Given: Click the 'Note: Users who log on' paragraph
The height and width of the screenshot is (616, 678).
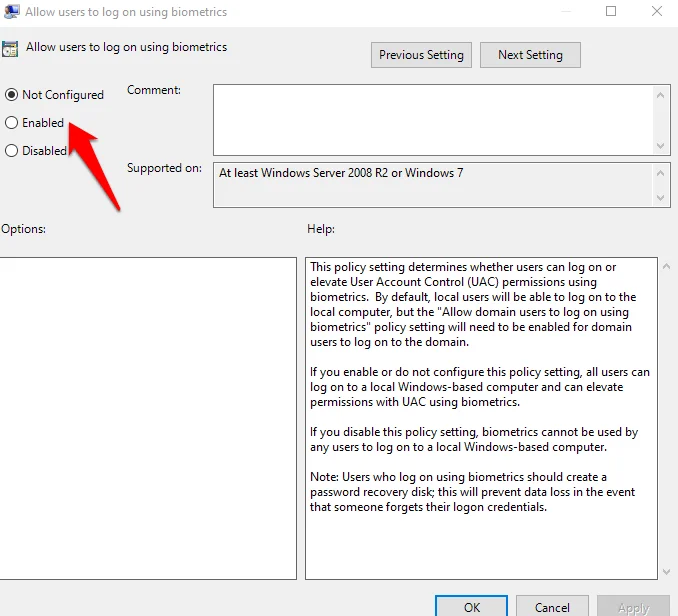Looking at the screenshot, I should [x=472, y=492].
